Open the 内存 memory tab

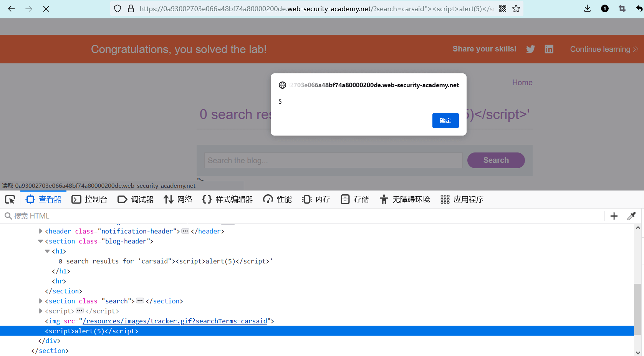[316, 199]
